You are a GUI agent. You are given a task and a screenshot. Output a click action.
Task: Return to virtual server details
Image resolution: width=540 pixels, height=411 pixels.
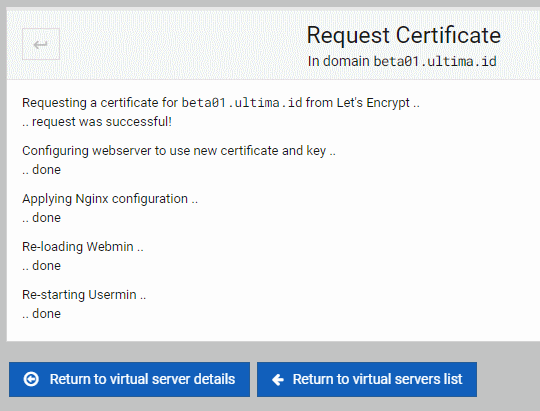pos(129,379)
